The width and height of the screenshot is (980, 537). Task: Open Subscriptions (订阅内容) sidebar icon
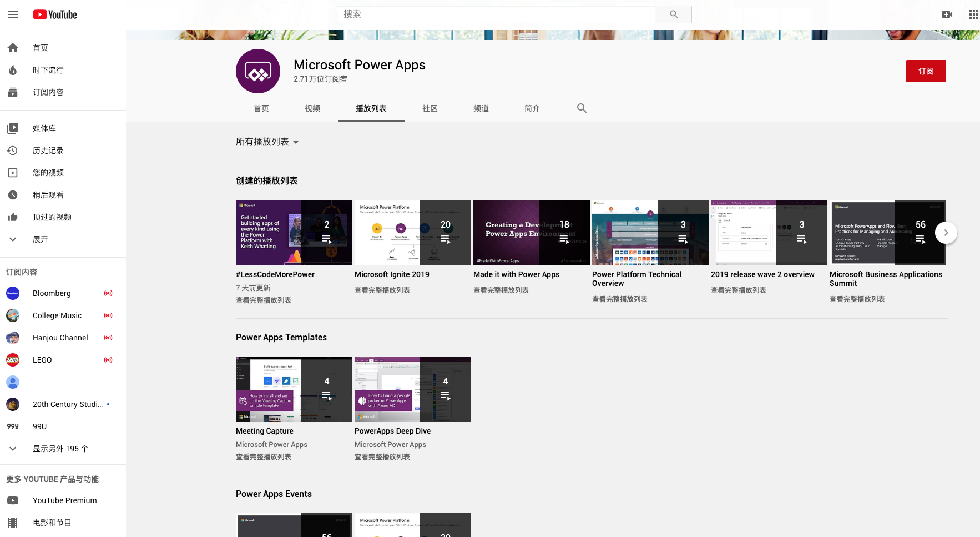(x=13, y=92)
